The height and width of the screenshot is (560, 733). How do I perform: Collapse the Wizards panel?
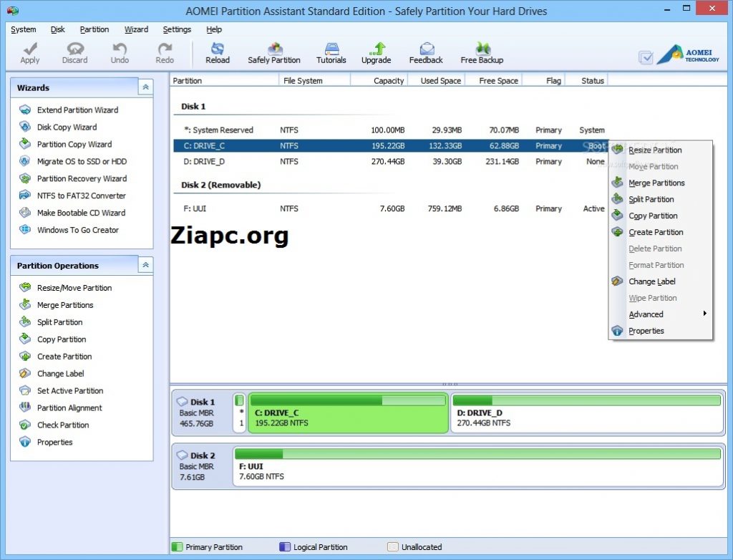(x=145, y=86)
